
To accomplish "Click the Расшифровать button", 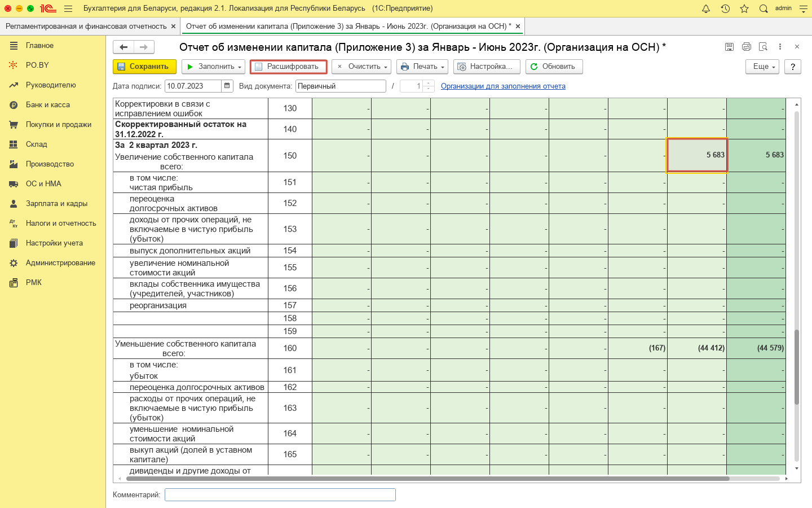I will 288,67.
